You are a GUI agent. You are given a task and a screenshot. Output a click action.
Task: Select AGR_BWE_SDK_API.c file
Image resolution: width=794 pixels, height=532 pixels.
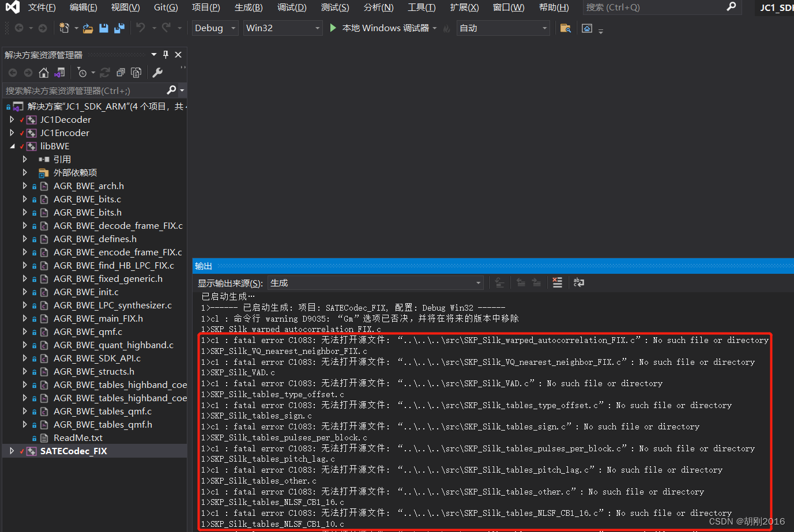click(x=97, y=358)
